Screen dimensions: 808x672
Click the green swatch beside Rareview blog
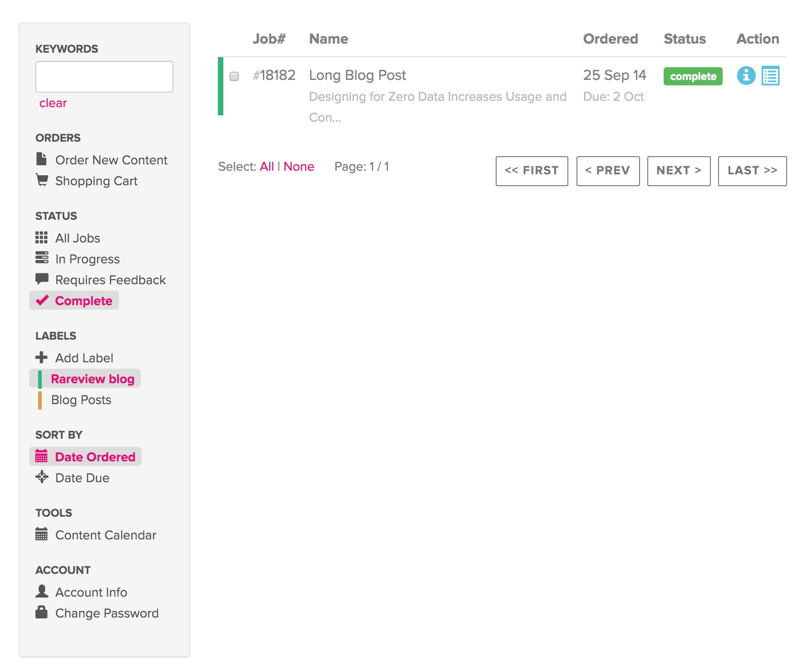[40, 379]
